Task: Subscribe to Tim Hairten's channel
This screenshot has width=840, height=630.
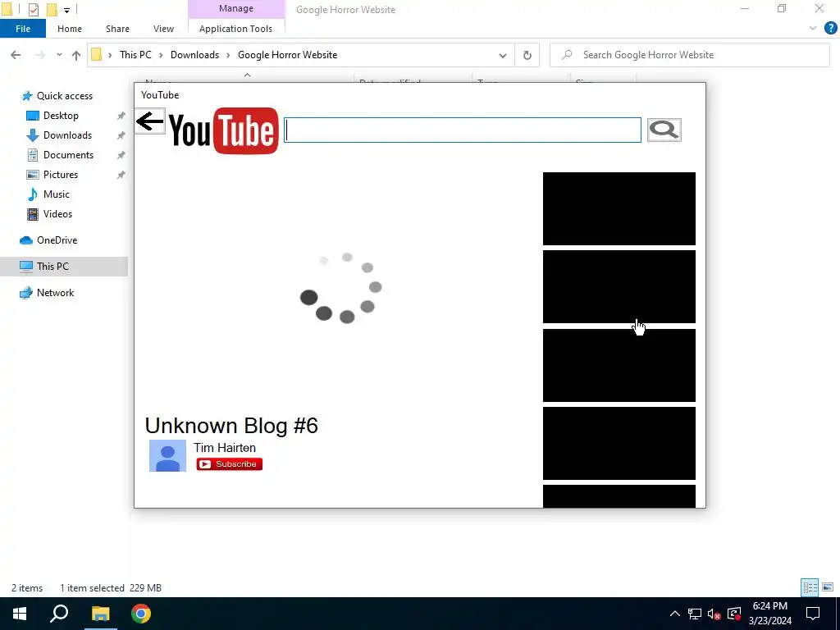Action: pos(230,464)
